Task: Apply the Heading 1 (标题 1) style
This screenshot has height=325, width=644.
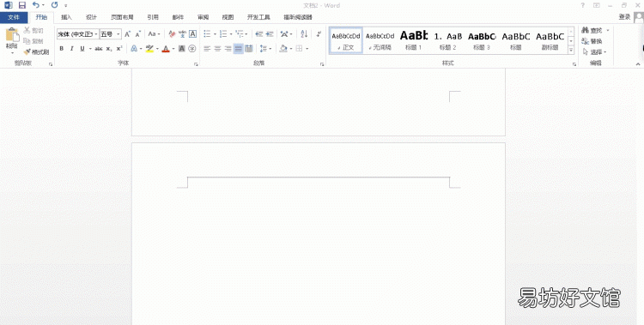Action: [414, 40]
